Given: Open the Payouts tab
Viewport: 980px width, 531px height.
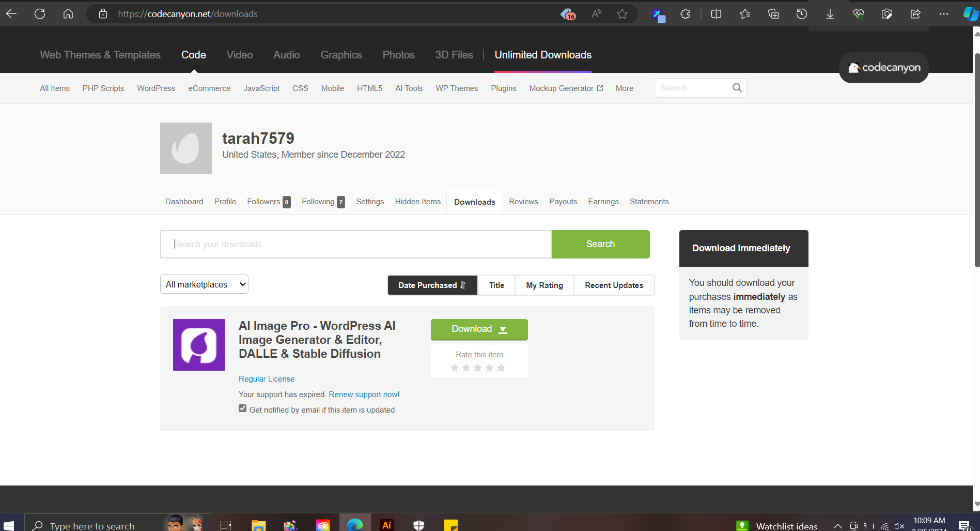Looking at the screenshot, I should pos(563,202).
